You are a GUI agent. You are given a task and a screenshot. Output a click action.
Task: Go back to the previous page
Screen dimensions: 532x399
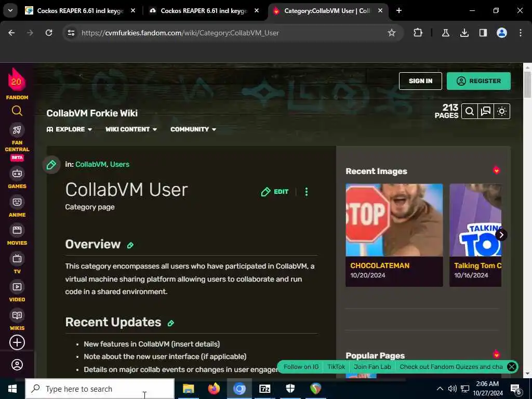tap(11, 33)
